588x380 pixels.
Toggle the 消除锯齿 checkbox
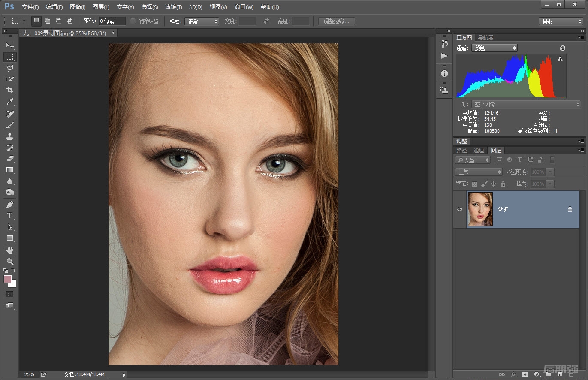tap(133, 21)
